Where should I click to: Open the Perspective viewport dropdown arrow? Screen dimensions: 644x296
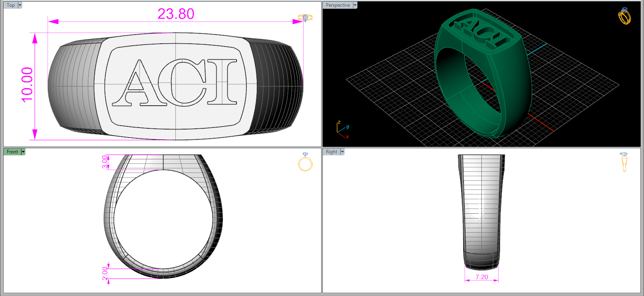click(355, 6)
